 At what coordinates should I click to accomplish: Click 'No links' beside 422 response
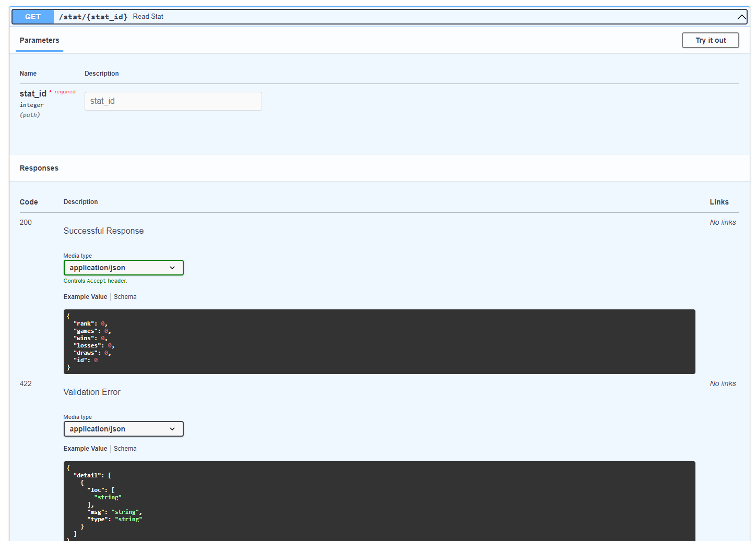[723, 383]
